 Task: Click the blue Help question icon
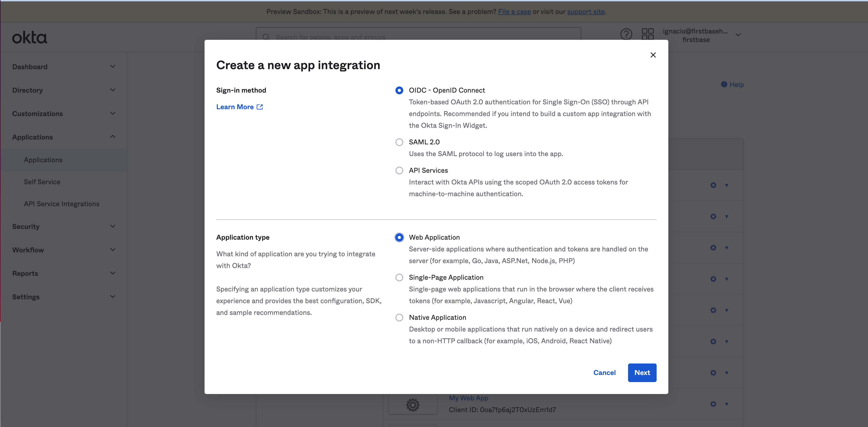tap(724, 84)
